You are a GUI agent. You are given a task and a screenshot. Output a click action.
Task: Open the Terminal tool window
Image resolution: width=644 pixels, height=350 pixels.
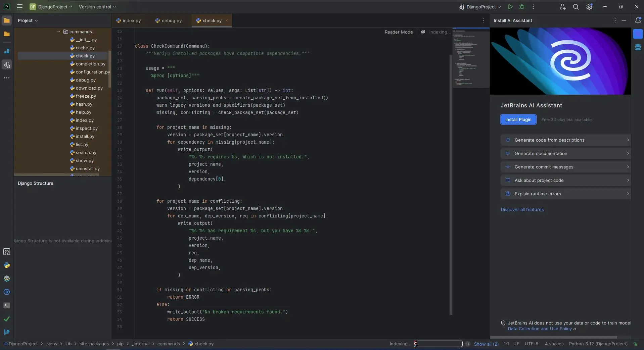pyautogui.click(x=7, y=305)
